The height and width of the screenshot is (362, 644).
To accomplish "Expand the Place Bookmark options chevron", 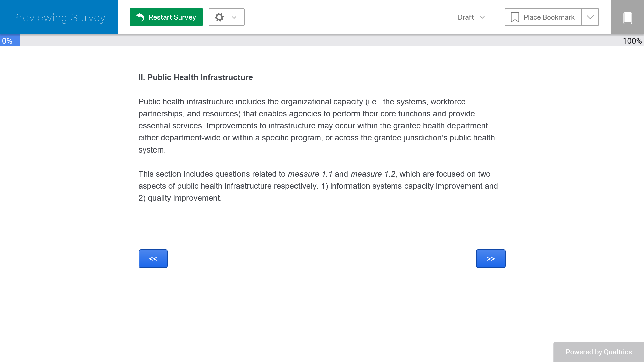I will point(590,17).
